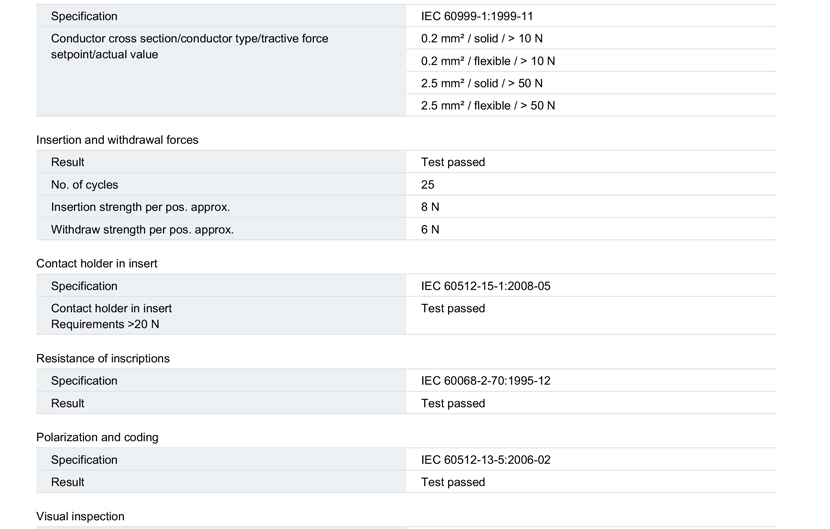Viewport: 830px width, 529px height.
Task: Click the Visual inspection section heading
Action: pos(80,516)
